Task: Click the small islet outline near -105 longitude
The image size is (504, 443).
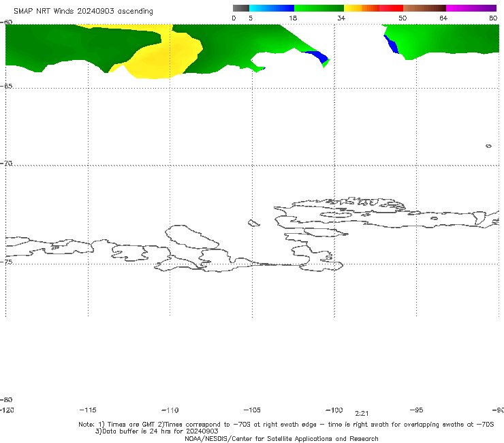Action: [x=253, y=223]
